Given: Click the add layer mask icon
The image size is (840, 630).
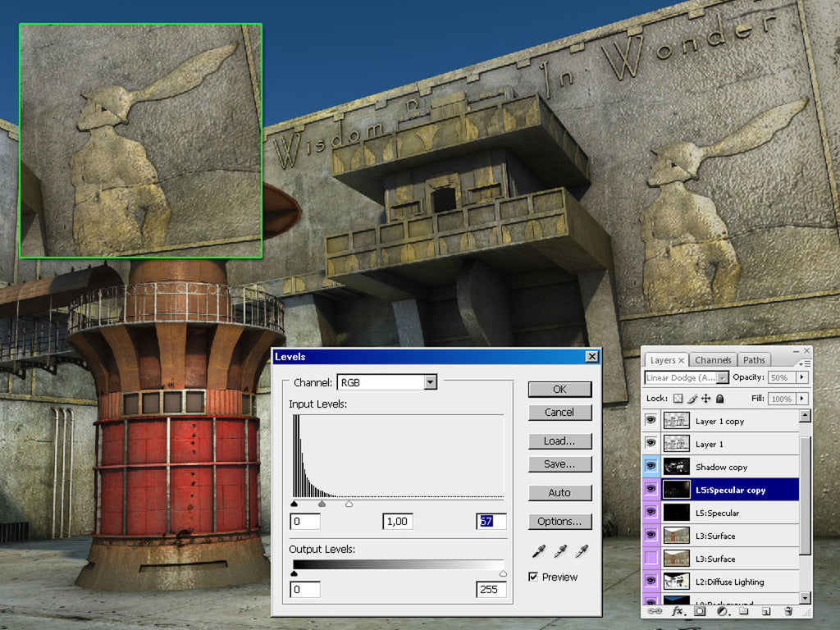Looking at the screenshot, I should [701, 611].
